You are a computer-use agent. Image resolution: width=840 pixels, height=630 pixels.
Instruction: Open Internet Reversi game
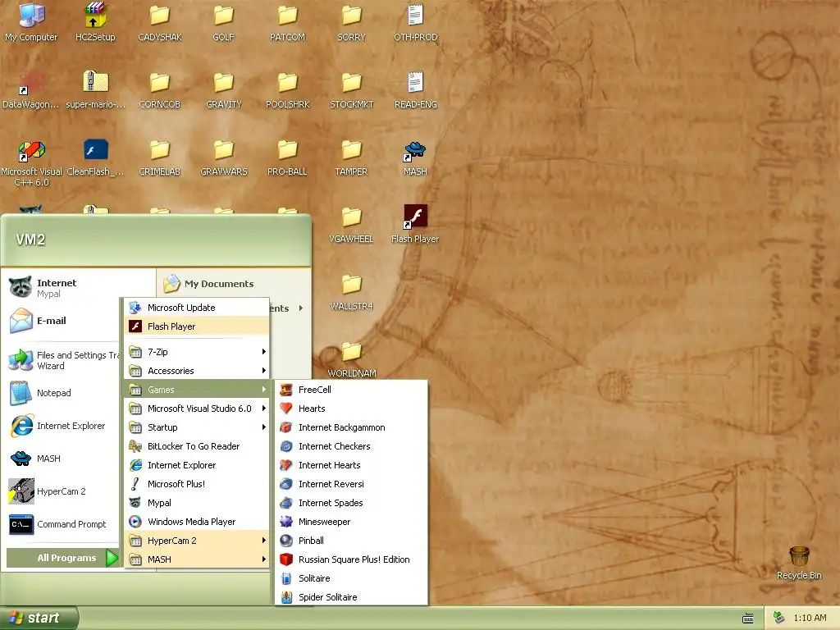351,484
